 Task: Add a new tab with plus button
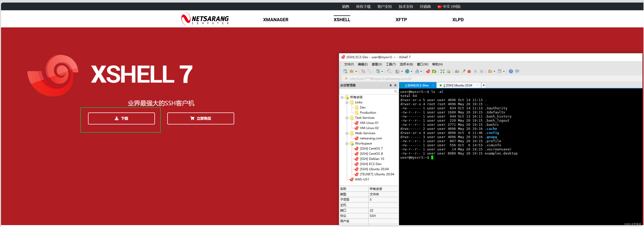point(483,85)
